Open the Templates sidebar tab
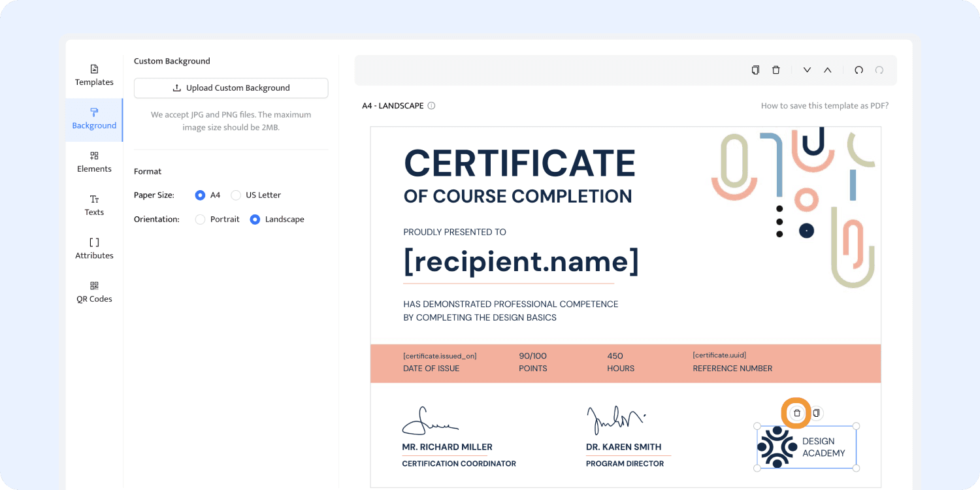This screenshot has width=980, height=490. [94, 75]
